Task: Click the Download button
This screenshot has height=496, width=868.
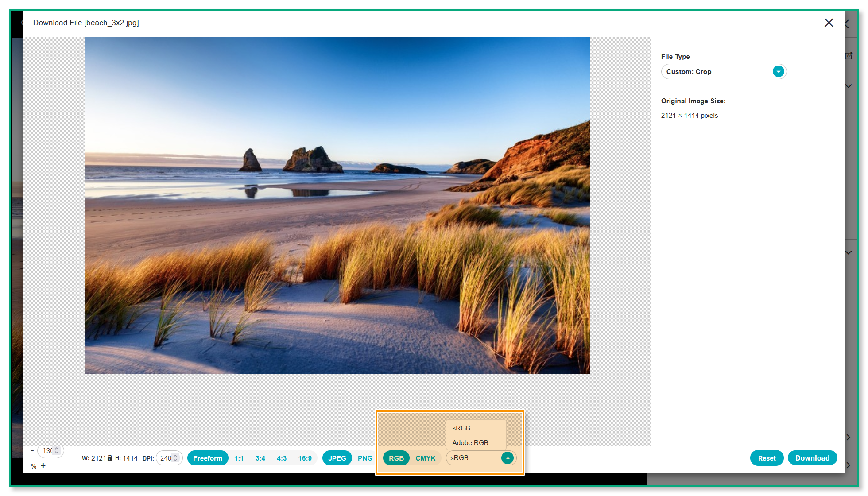Action: click(812, 458)
